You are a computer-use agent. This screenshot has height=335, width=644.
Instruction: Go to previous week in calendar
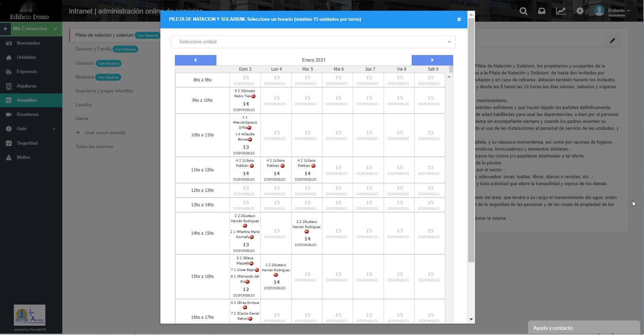tap(195, 60)
